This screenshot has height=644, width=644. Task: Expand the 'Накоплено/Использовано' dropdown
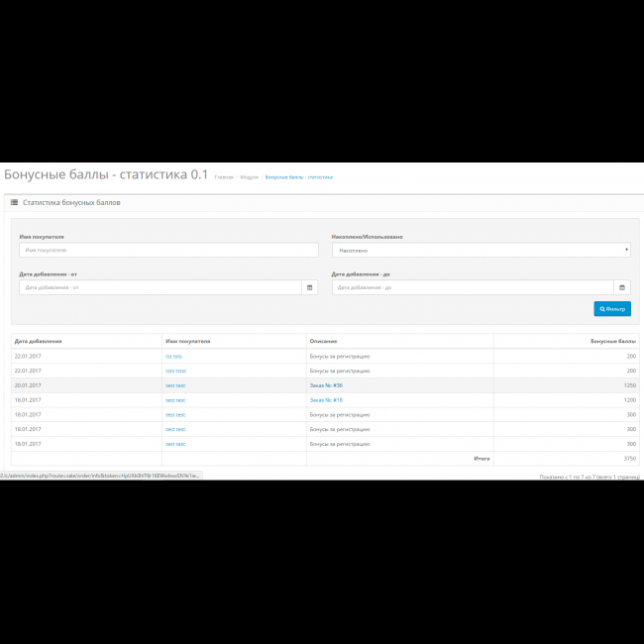[481, 251]
